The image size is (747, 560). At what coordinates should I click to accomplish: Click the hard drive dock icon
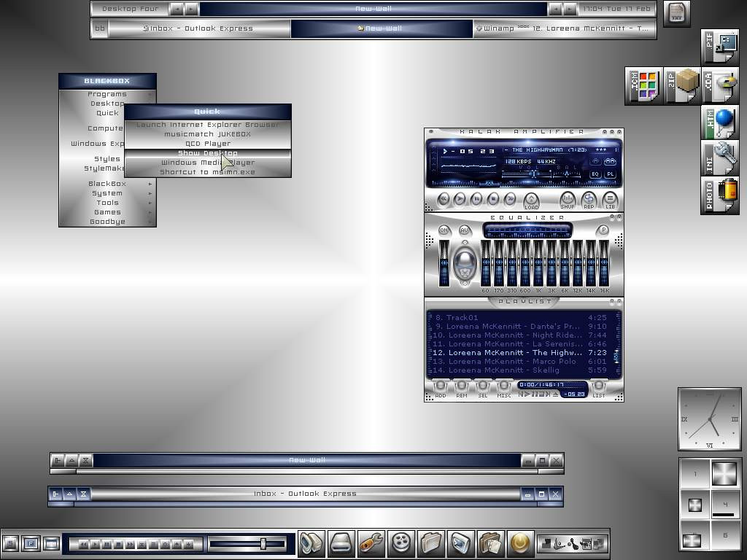pyautogui.click(x=341, y=542)
